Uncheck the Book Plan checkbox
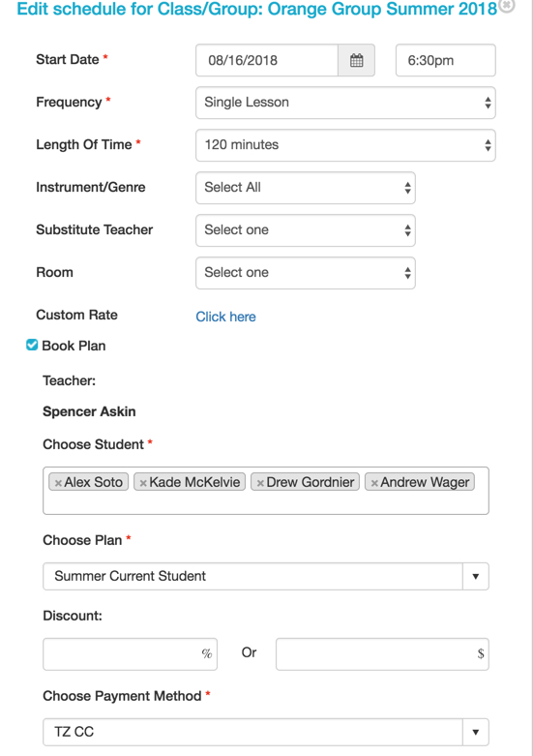 (32, 345)
